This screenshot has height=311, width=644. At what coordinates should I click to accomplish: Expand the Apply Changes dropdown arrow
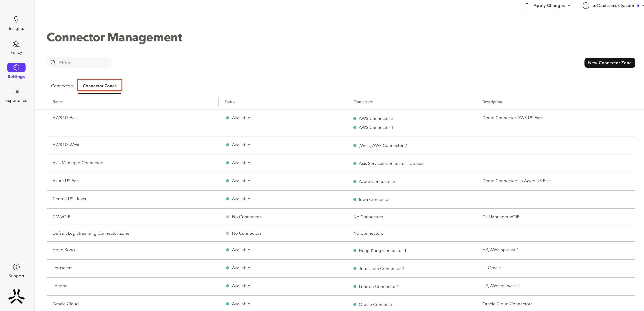tap(569, 6)
